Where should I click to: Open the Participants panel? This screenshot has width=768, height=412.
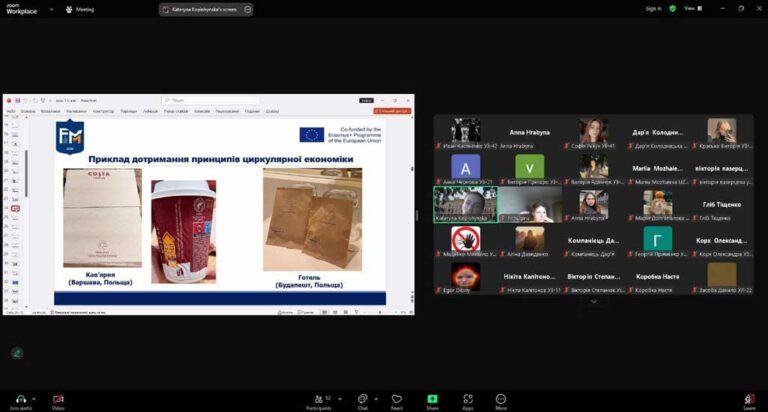(318, 398)
